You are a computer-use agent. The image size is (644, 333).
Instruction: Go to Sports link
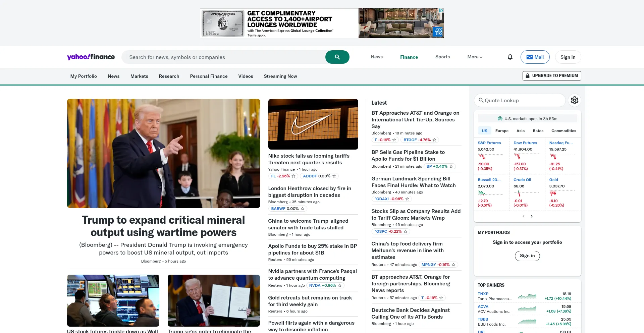point(442,57)
